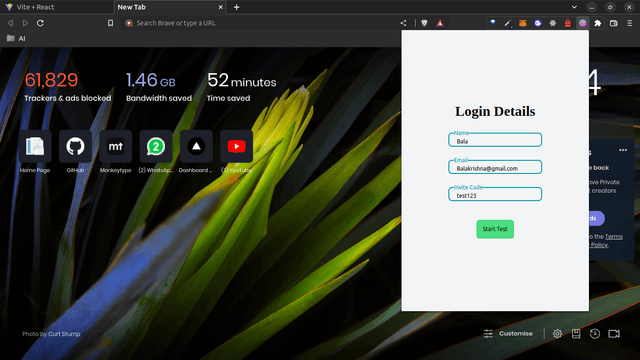Open the history clock icon

595,334
